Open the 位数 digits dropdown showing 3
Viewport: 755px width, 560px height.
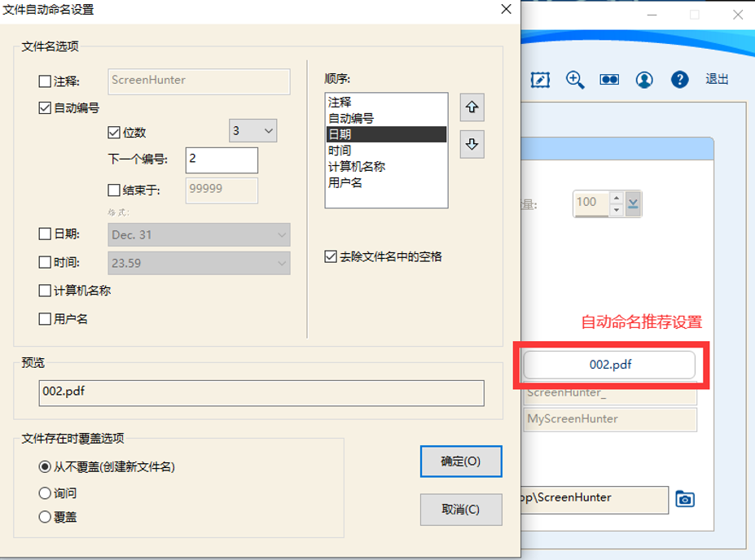(x=252, y=131)
